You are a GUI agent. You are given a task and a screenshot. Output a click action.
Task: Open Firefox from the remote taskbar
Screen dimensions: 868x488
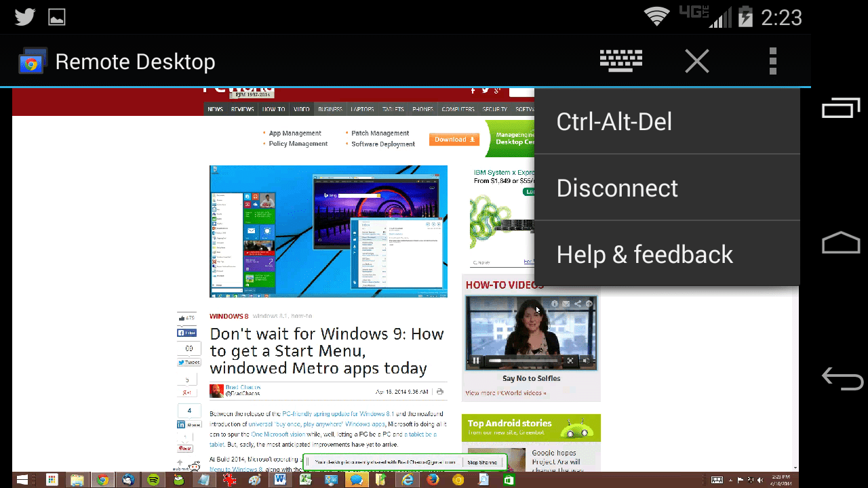433,480
